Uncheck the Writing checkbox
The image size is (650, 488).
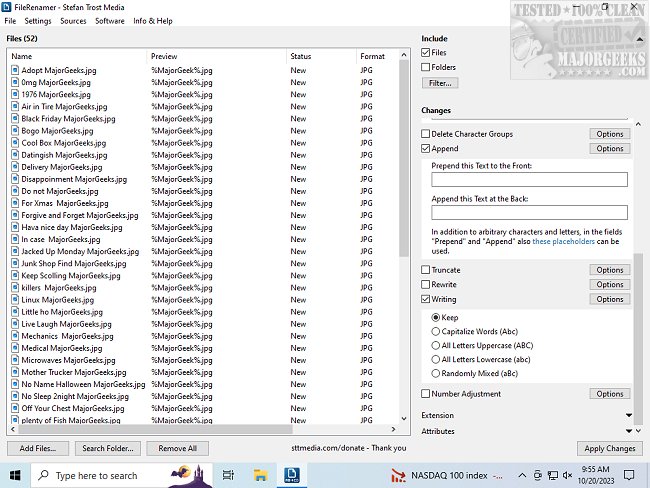(x=425, y=299)
